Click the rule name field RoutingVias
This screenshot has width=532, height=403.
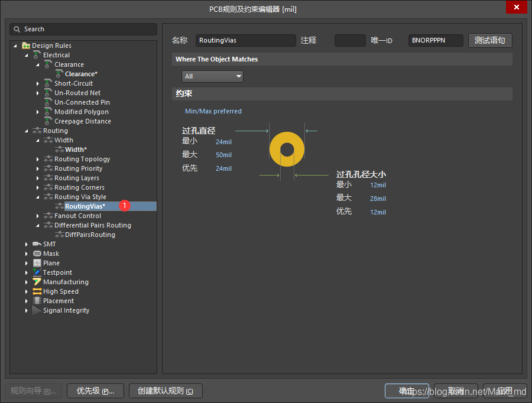tap(245, 40)
